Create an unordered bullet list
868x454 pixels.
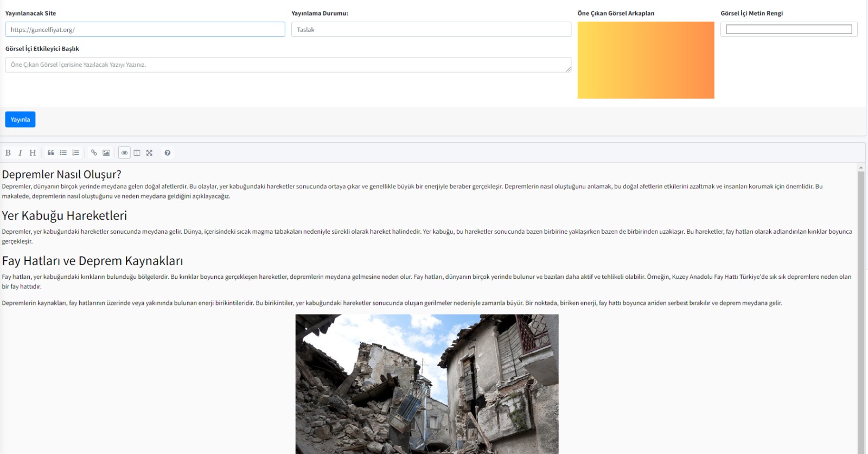tap(63, 153)
